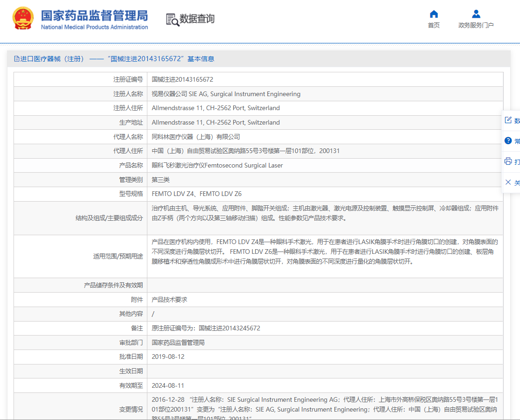
Task: Select agent name 同科林医疗仪器（上海）有限公司
Action: tap(196, 137)
